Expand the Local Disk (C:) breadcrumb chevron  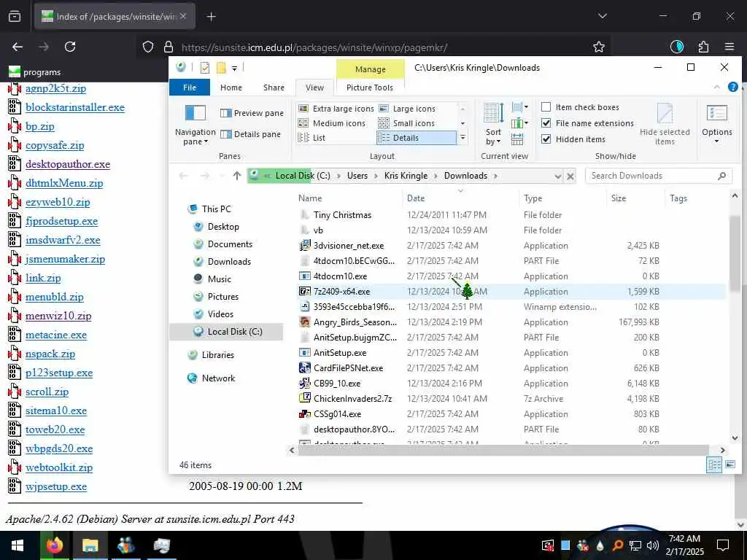(338, 176)
